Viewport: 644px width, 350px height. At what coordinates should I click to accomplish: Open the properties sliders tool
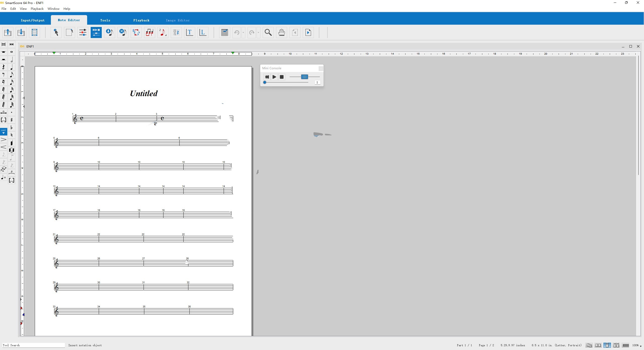[x=83, y=32]
